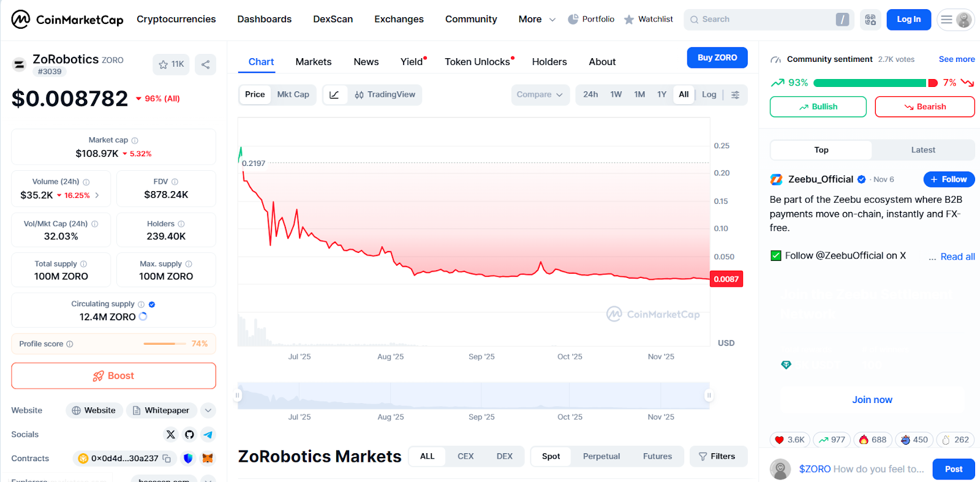Open the Compare dropdown
The width and height of the screenshot is (980, 482).
(540, 95)
